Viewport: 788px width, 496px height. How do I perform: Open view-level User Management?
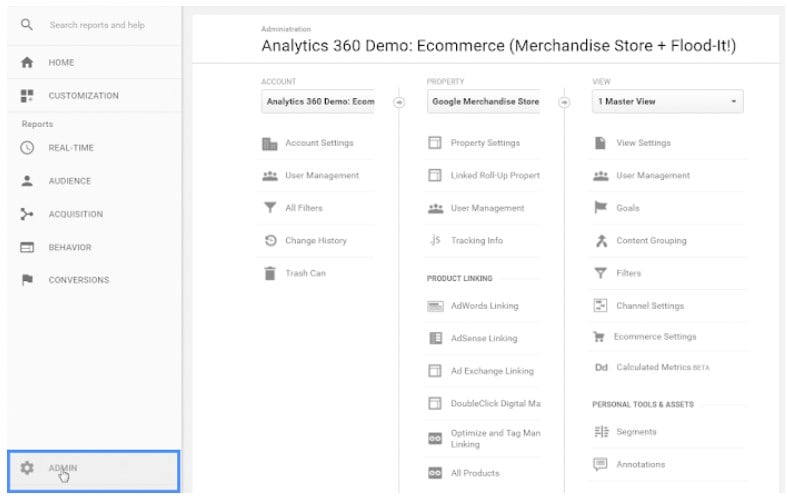click(x=653, y=175)
